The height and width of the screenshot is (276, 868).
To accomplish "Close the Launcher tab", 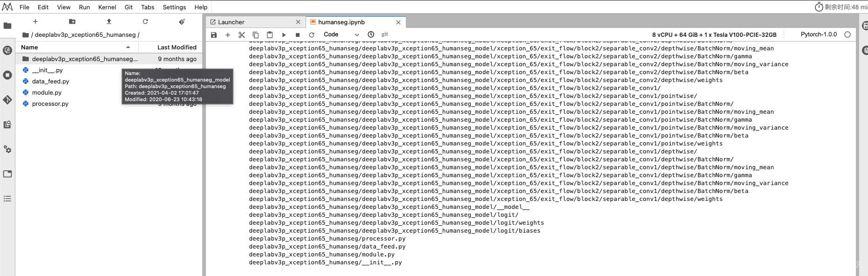I will [x=298, y=22].
